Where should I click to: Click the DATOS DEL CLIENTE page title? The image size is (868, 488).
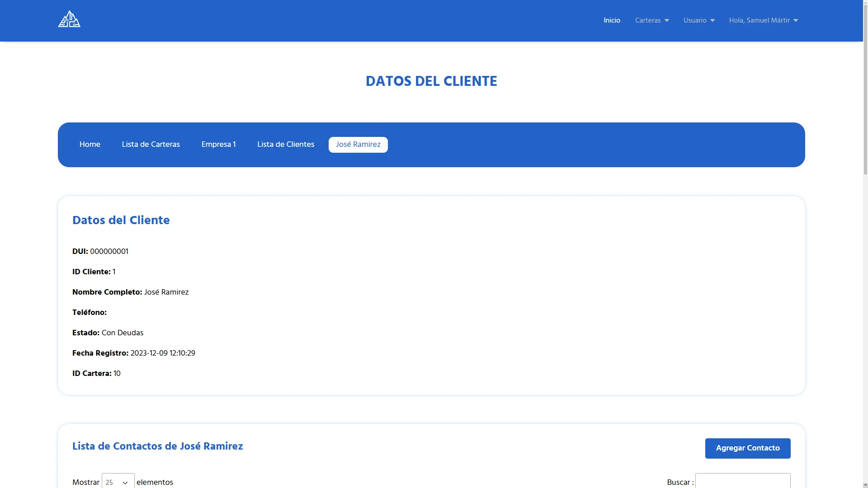point(431,81)
